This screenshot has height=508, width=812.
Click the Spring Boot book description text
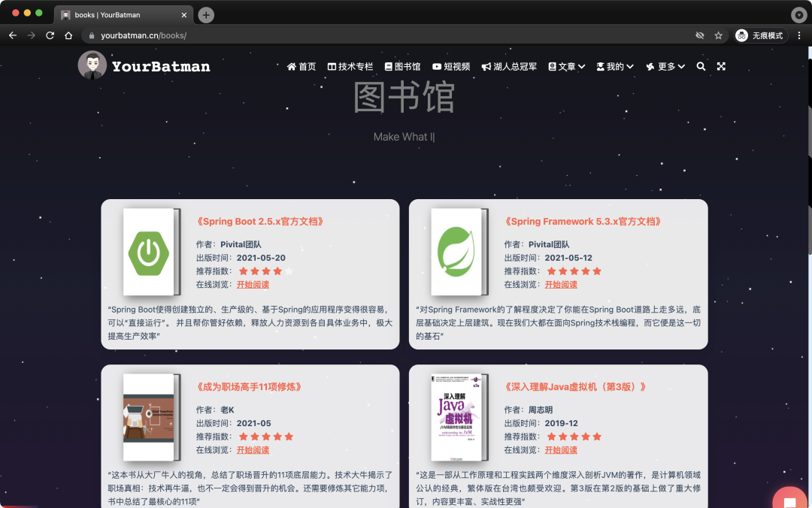coord(250,322)
